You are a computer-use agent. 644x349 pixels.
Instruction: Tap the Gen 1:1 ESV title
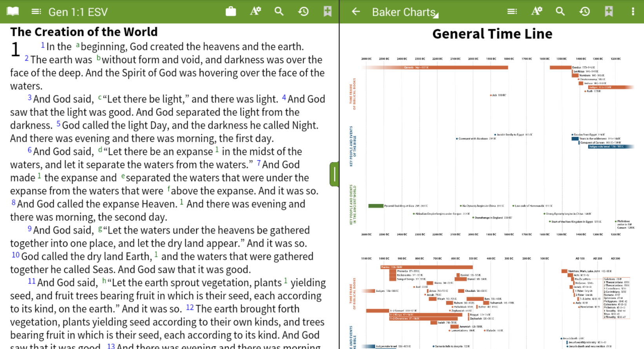click(x=78, y=12)
